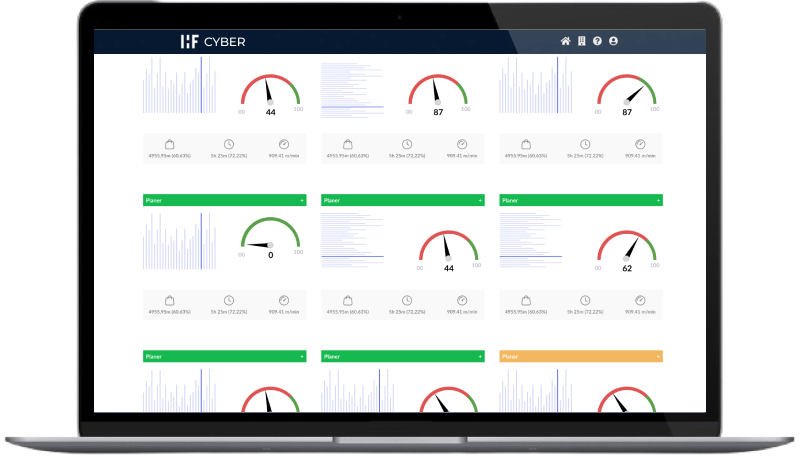Select the orange Planer header bar
The image size is (800, 464).
(x=581, y=356)
